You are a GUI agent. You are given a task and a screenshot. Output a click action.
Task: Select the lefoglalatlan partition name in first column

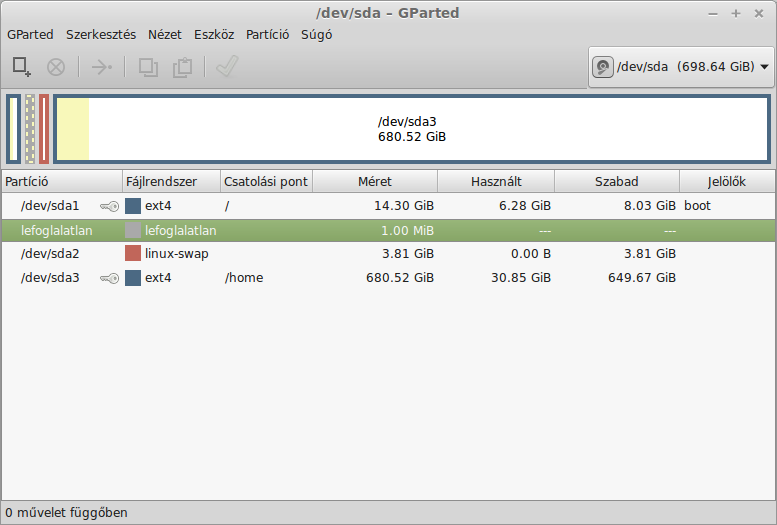pos(56,231)
